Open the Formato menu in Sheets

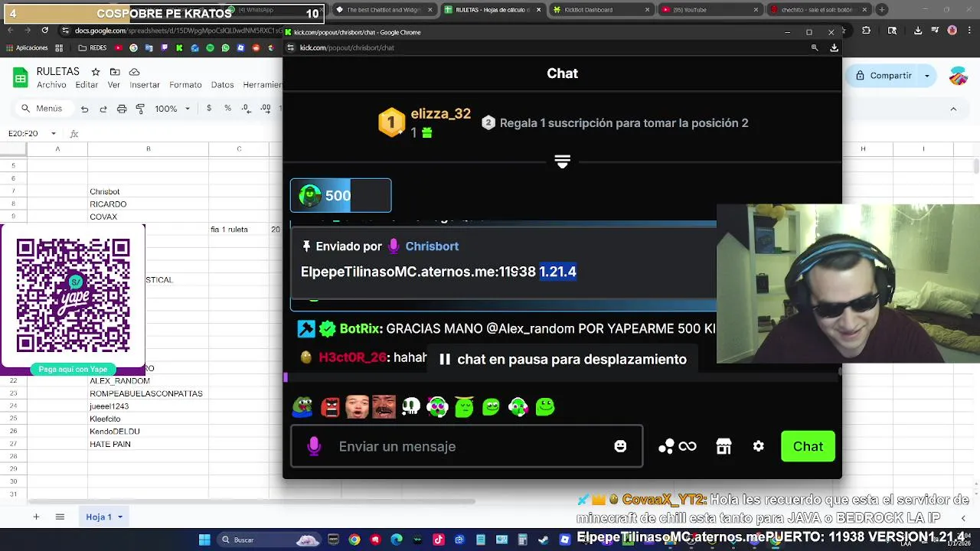pos(185,85)
